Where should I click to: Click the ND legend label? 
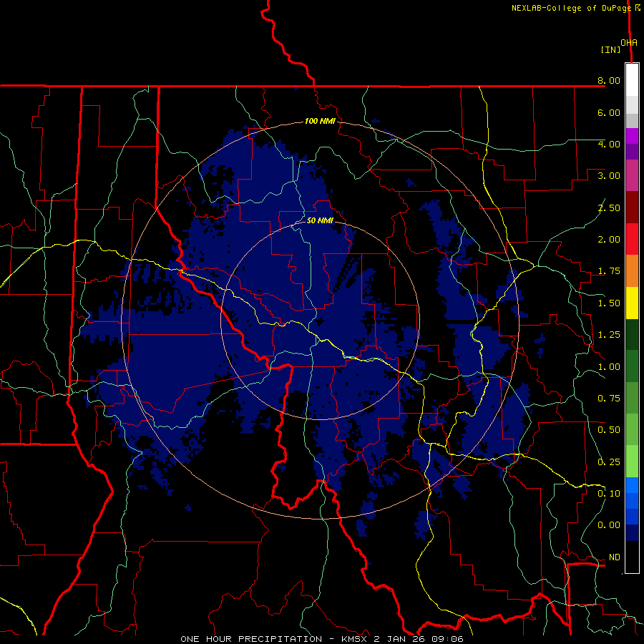(615, 557)
